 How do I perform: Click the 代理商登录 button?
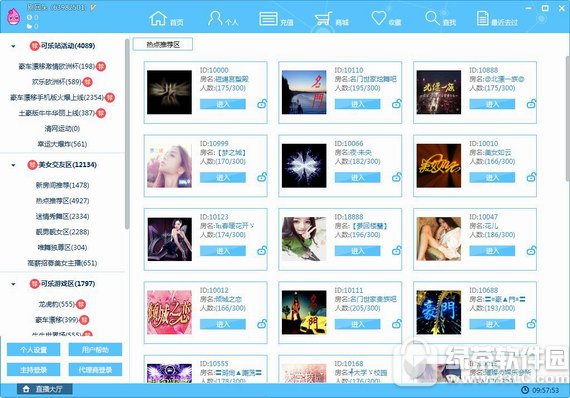point(95,370)
